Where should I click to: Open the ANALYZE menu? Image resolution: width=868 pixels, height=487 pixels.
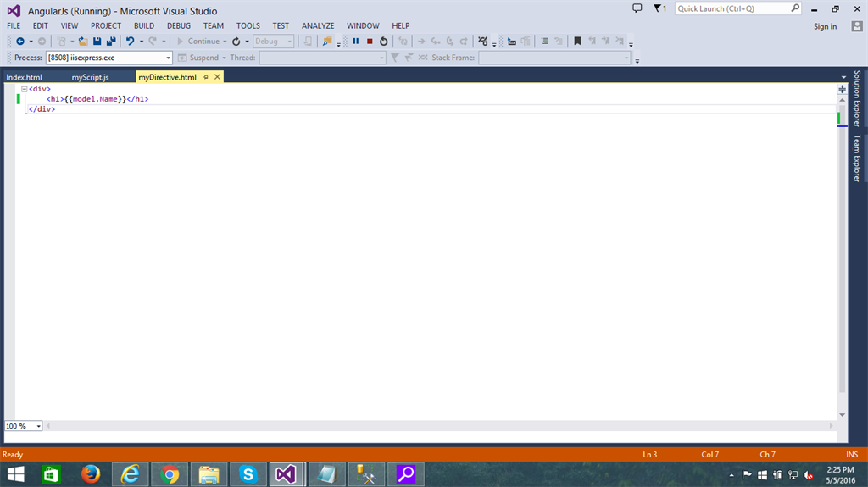[318, 26]
